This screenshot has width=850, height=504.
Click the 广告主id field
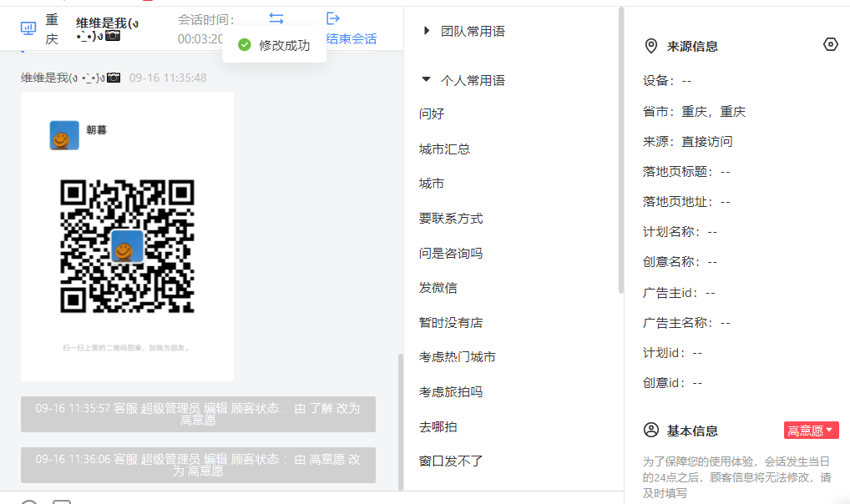coord(679,293)
